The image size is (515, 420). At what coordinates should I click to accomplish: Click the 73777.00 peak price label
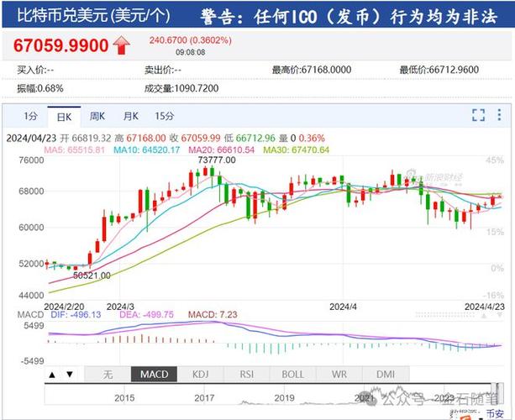[x=217, y=160]
